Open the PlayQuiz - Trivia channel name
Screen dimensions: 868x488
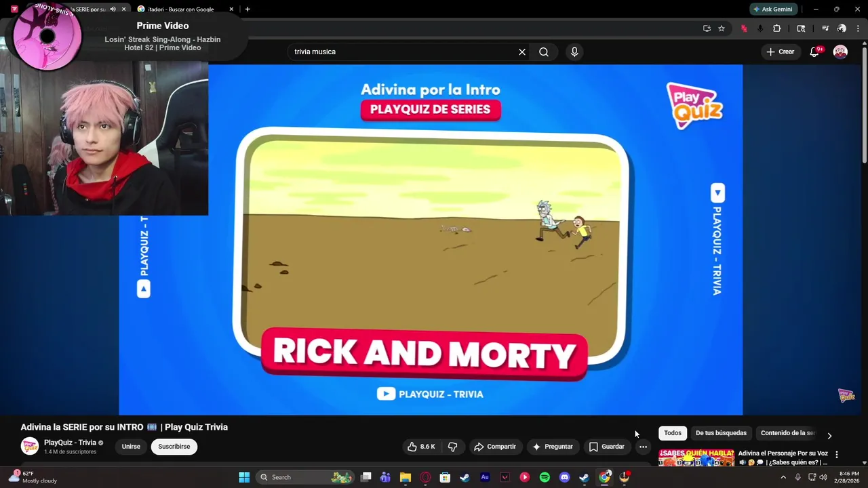tap(70, 443)
